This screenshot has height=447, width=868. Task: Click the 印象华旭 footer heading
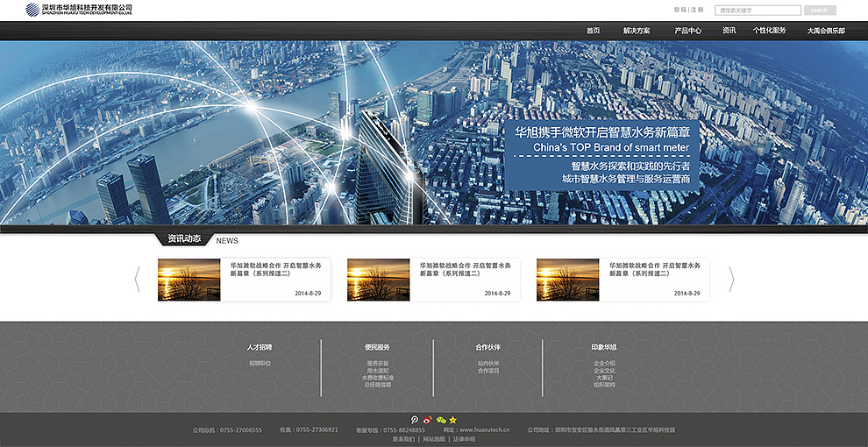[604, 347]
